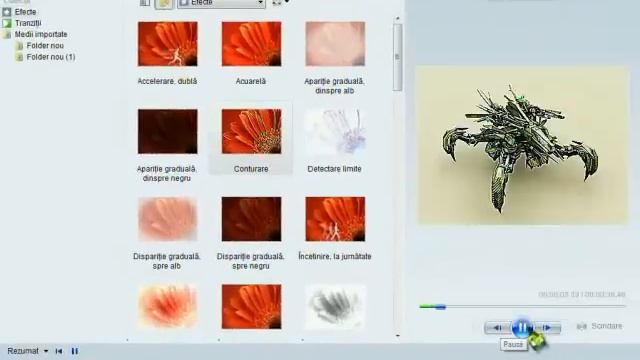This screenshot has width=640, height=360.
Task: Pause the storyboard with the bottom-bar icon
Action: 75,351
